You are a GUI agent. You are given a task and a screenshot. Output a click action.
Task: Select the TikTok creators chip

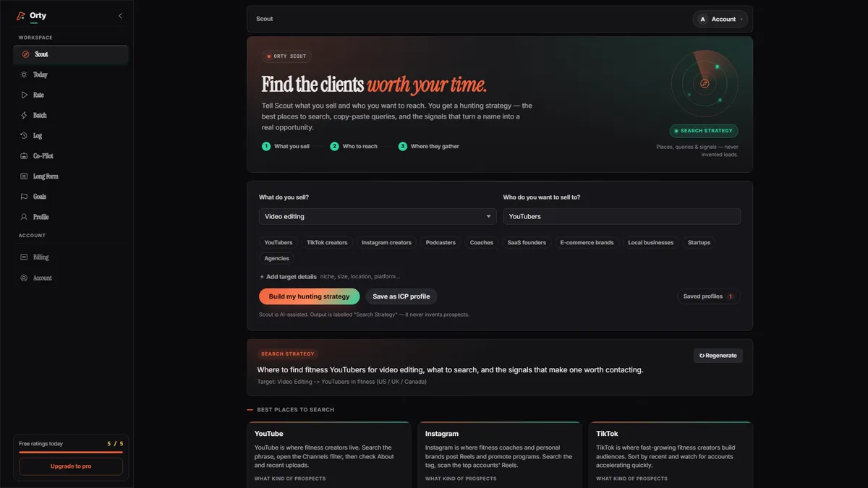327,242
